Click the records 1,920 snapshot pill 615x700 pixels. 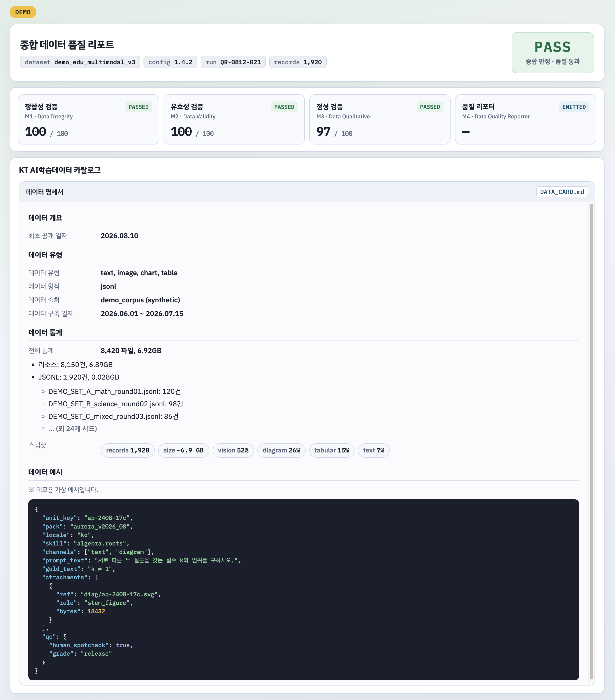[128, 450]
